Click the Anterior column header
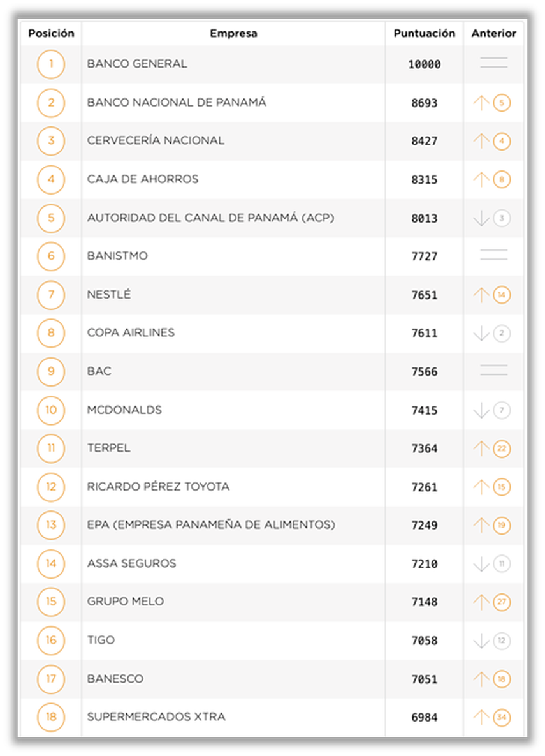This screenshot has height=756, width=545. tap(493, 33)
